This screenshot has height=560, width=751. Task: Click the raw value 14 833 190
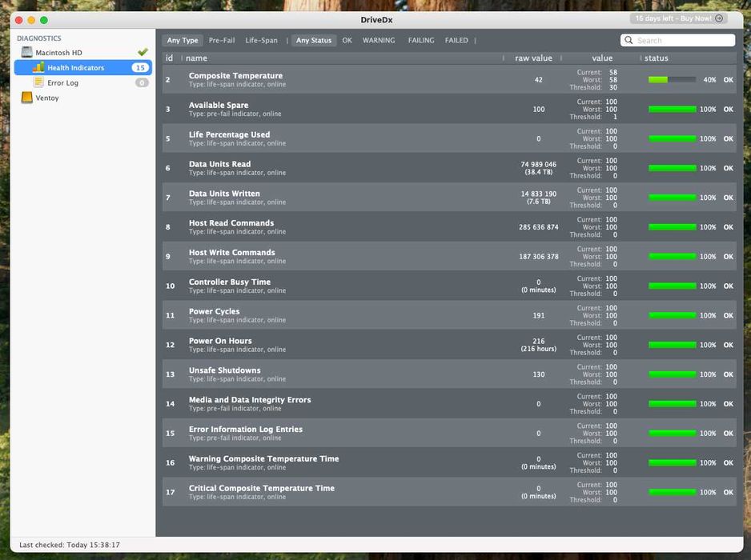point(538,194)
